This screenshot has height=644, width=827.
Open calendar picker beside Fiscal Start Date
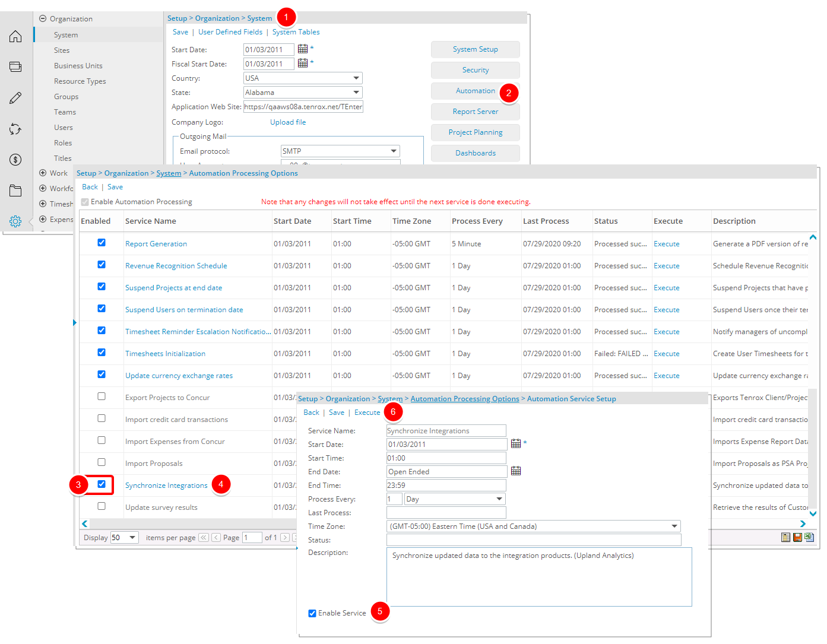click(303, 63)
